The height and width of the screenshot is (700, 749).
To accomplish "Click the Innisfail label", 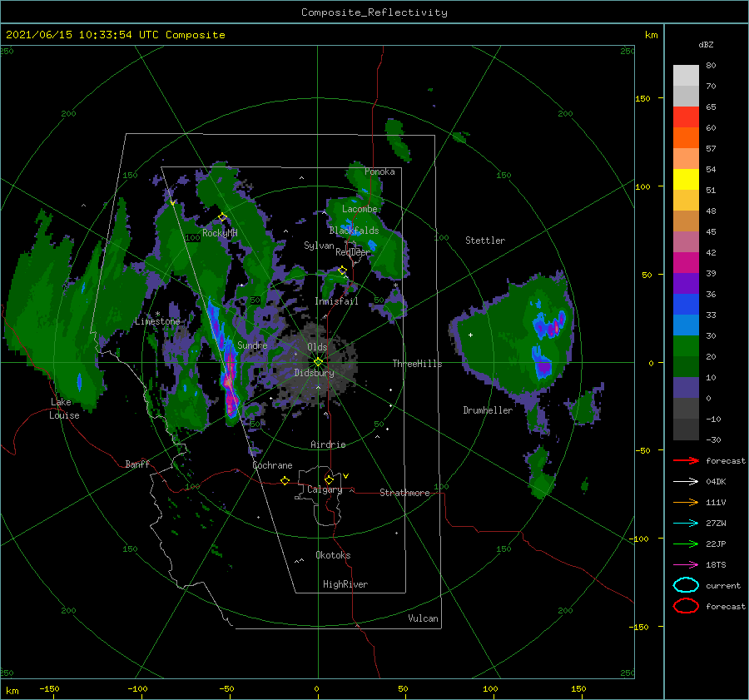I will pos(336,301).
